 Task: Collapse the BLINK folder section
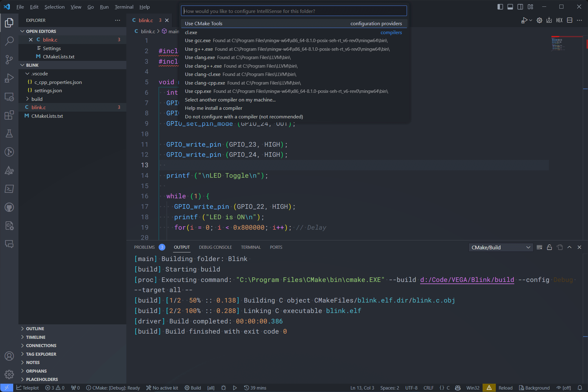click(72, 65)
